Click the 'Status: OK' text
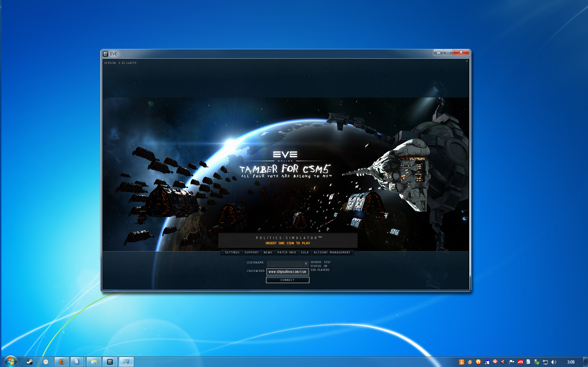This screenshot has width=588, height=367. [319, 266]
